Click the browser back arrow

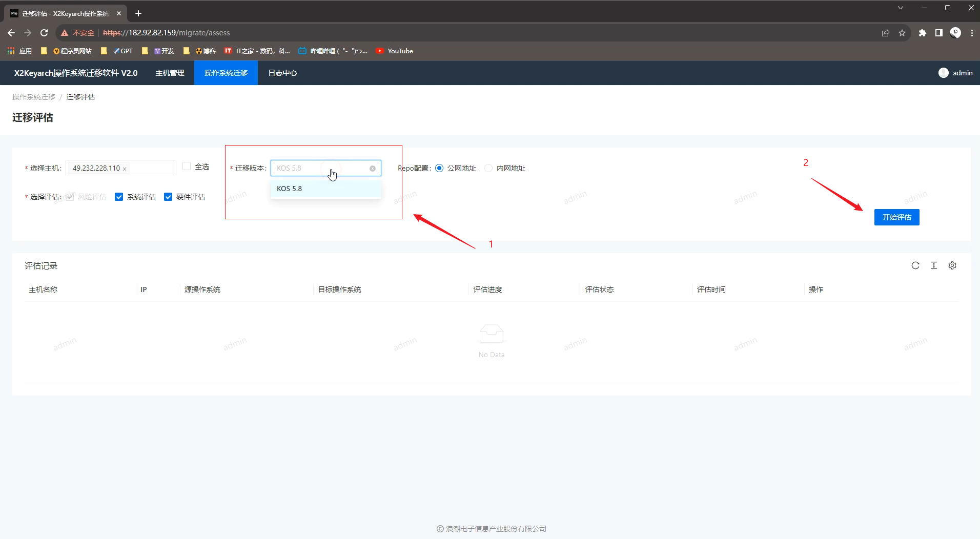pyautogui.click(x=11, y=33)
